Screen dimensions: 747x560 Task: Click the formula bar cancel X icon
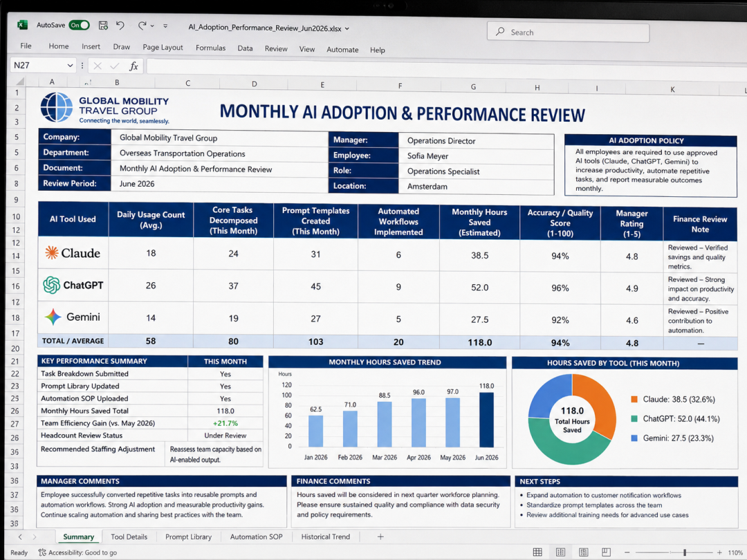pos(98,66)
